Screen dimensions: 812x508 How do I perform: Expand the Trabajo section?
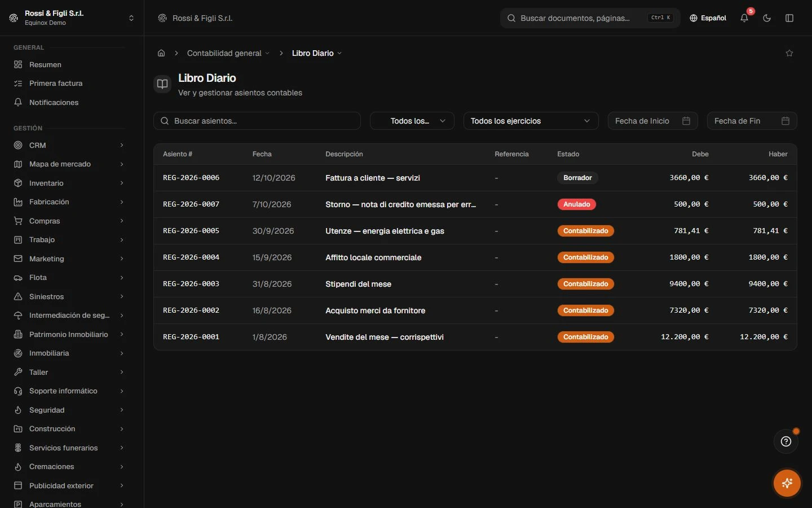[69, 240]
